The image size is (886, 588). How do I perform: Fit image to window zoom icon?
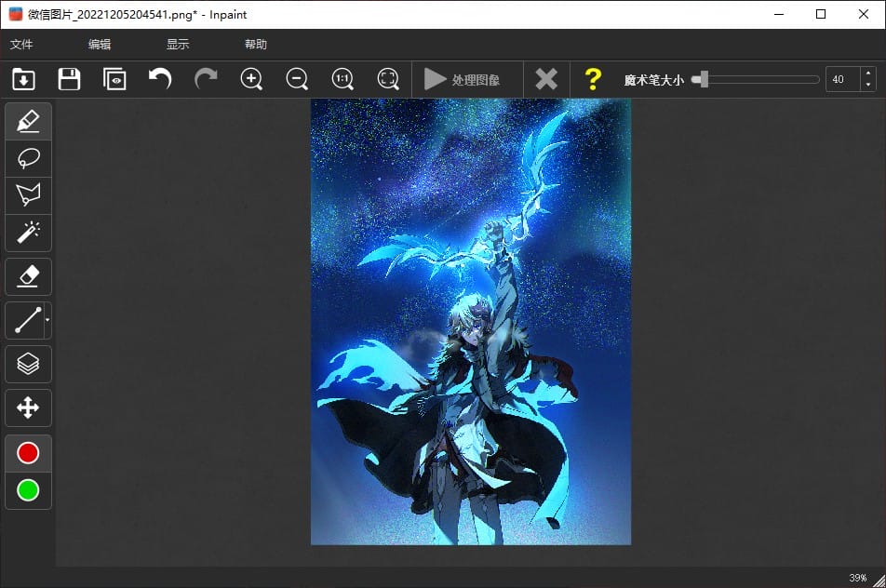tap(388, 79)
